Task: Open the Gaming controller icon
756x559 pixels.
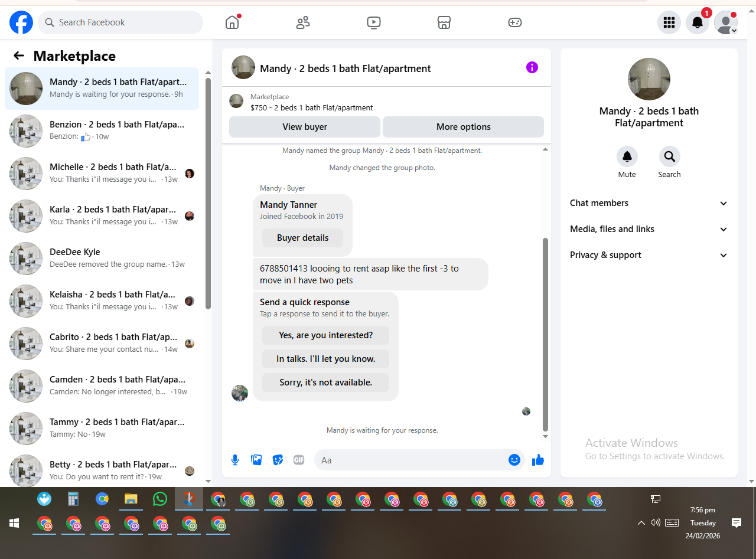Action: [514, 22]
